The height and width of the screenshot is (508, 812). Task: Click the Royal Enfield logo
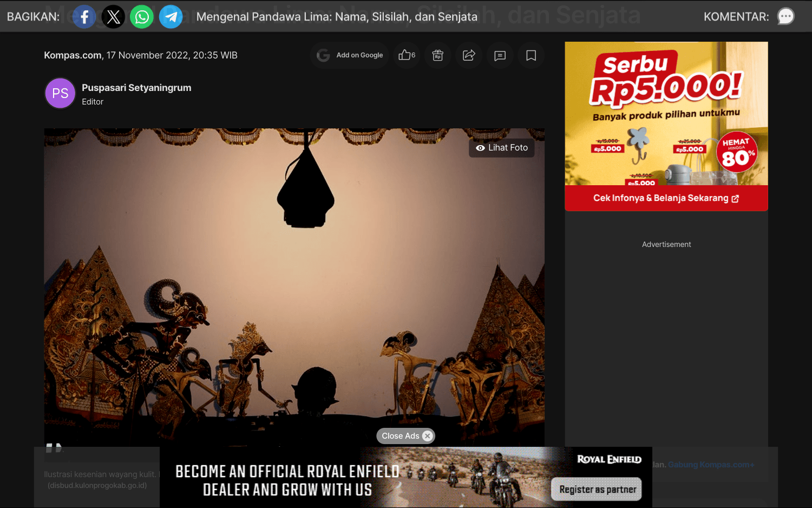[609, 459]
